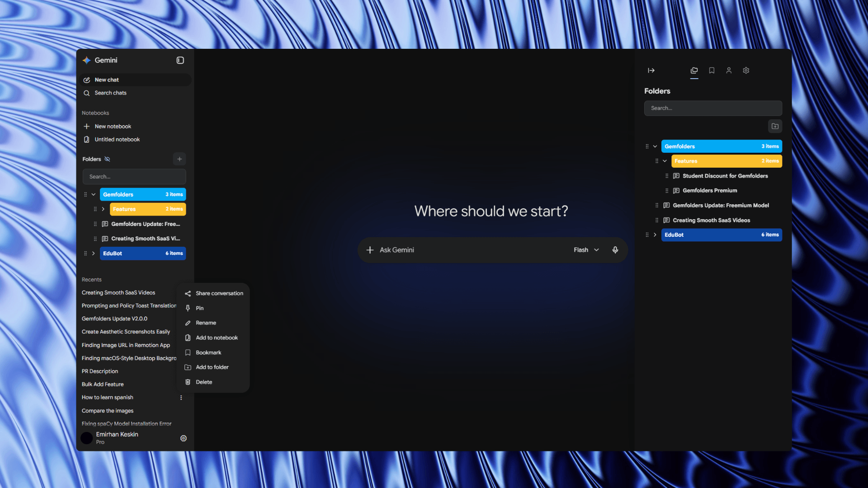Choose Add to notebook from context menu

point(213,338)
